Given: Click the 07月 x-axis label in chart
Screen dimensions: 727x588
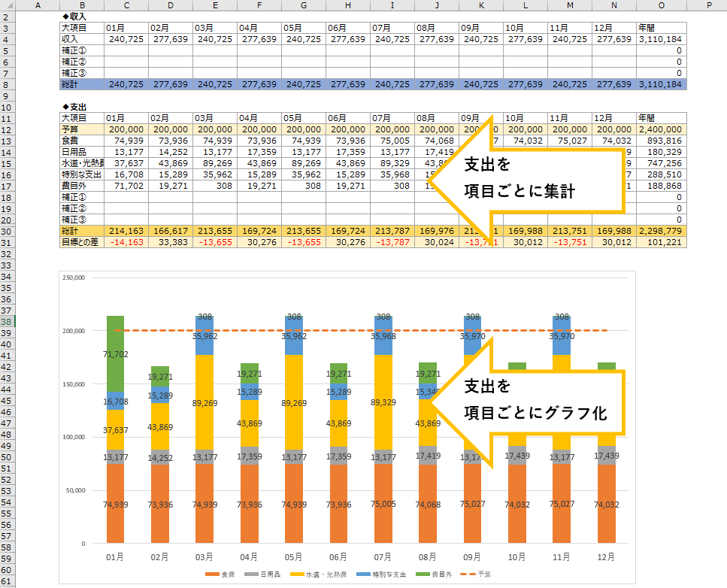Looking at the screenshot, I should click(x=383, y=557).
